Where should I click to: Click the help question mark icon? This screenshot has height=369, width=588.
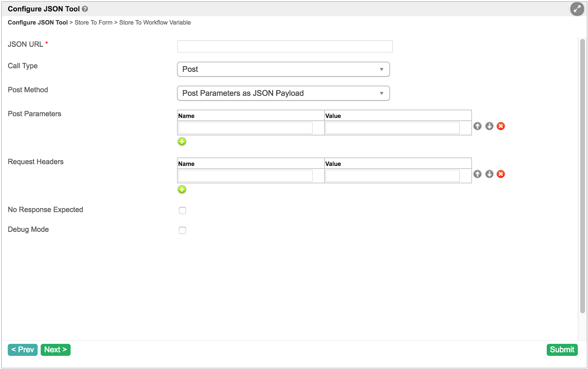pyautogui.click(x=85, y=9)
